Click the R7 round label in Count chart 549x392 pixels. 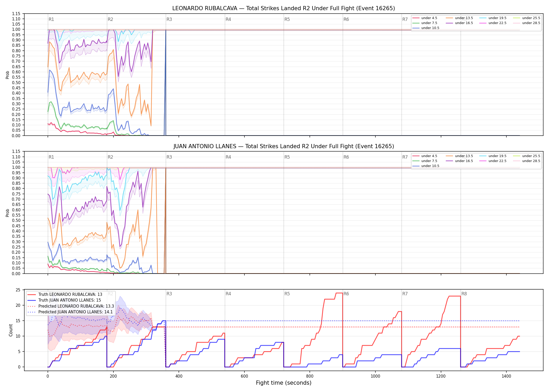(405, 294)
